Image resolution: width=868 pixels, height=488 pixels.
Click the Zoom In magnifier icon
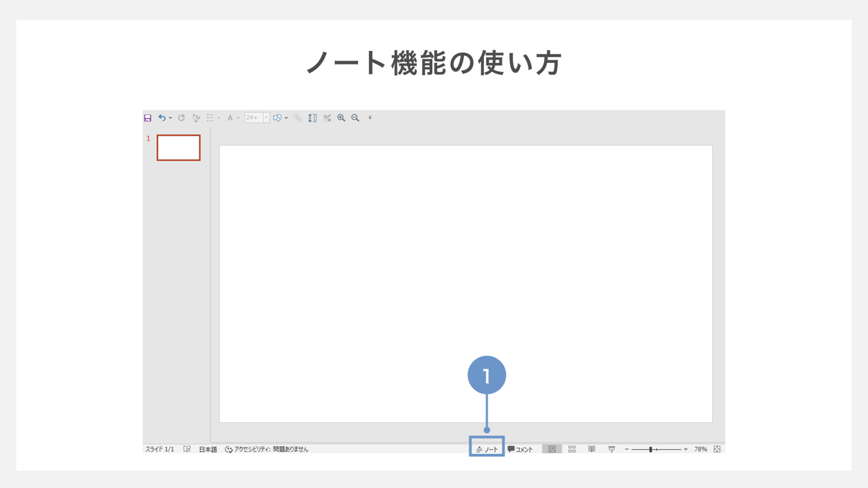coord(341,117)
